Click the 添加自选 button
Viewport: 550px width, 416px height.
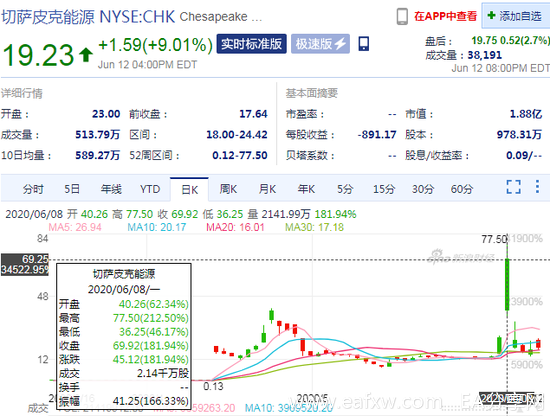[x=516, y=16]
